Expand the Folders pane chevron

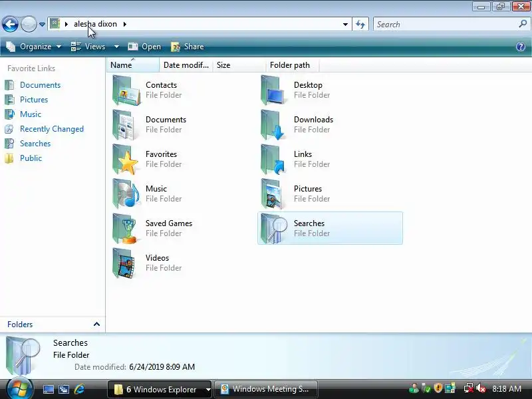96,324
